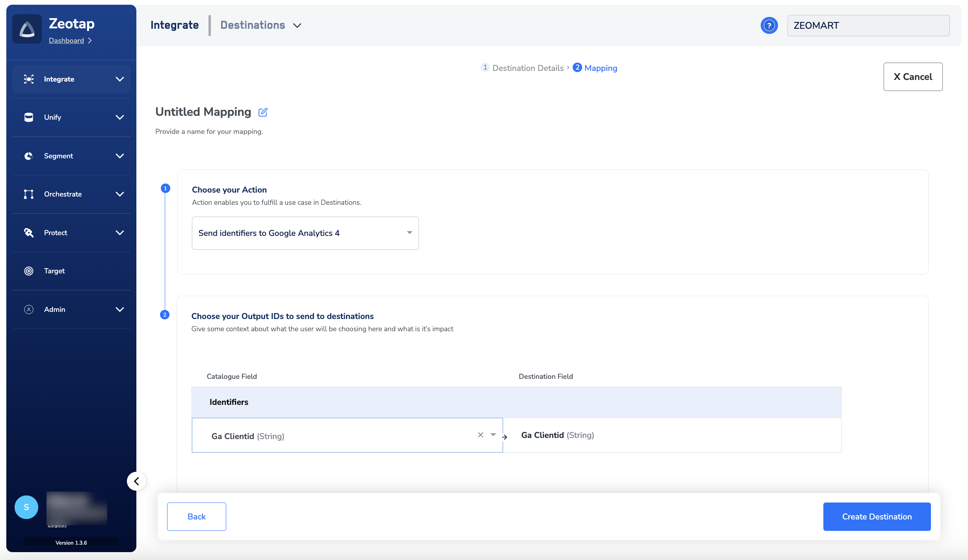
Task: Expand the Integrate sidebar menu
Action: tap(119, 79)
